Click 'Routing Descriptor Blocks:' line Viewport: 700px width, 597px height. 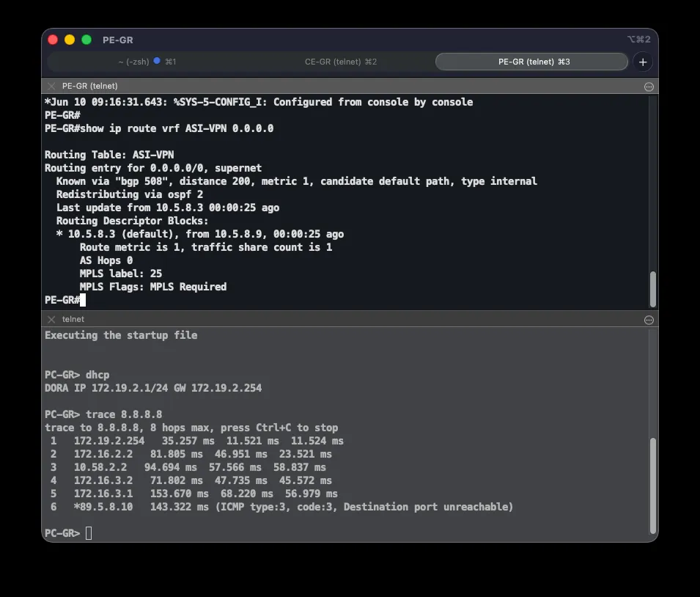tap(132, 221)
